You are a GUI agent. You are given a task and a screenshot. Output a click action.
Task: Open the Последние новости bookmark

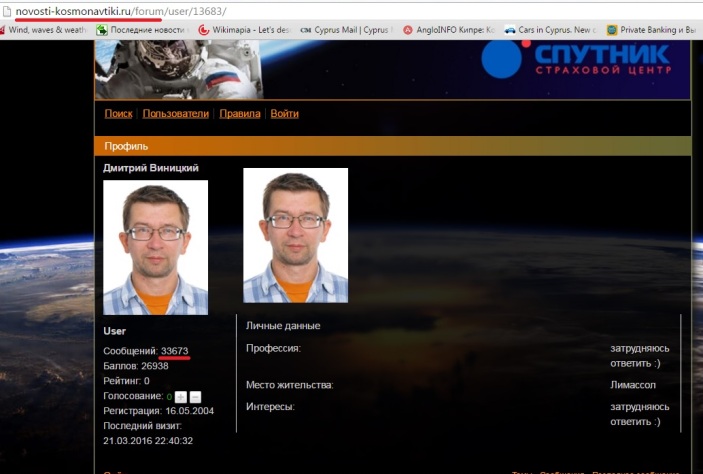pyautogui.click(x=142, y=30)
